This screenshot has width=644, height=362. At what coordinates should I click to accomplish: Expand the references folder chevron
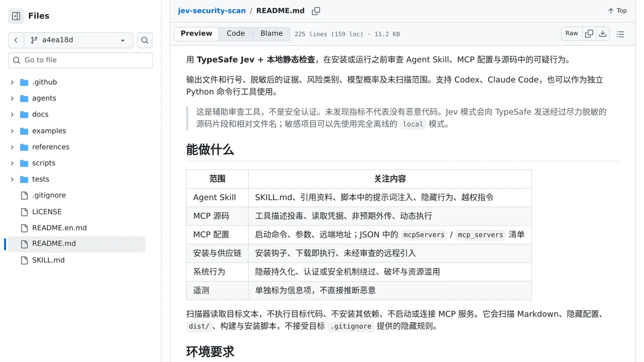pos(12,147)
